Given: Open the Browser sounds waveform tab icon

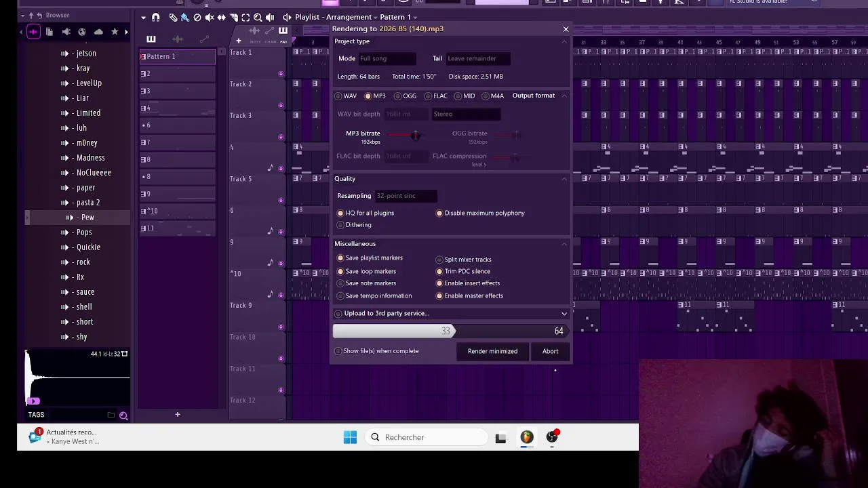Looking at the screenshot, I should coord(33,32).
